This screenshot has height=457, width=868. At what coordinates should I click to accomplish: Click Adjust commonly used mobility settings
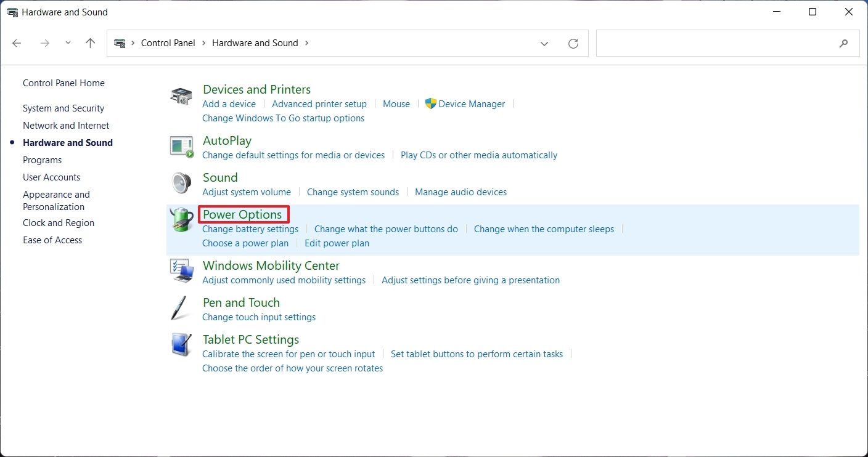284,280
